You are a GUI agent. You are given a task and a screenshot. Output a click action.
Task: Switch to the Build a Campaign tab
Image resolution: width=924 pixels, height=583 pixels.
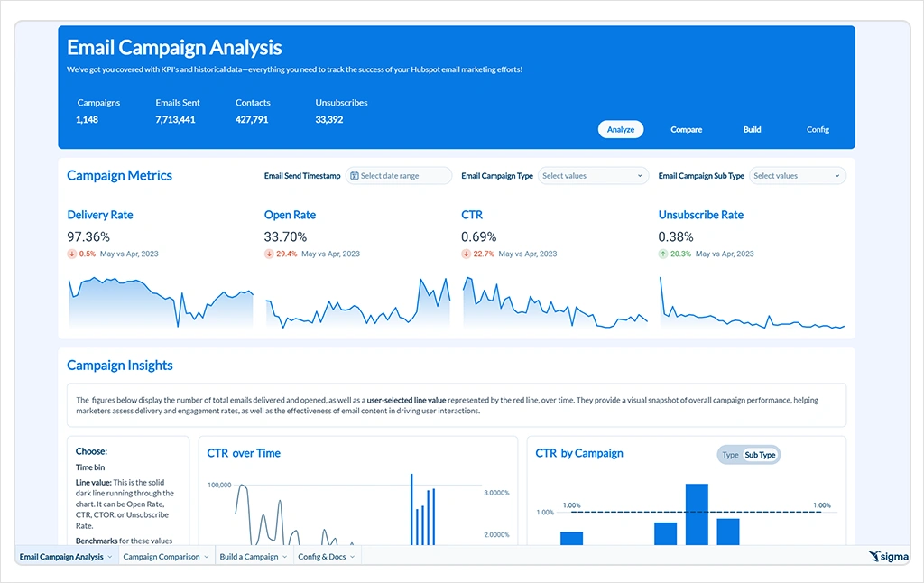(249, 557)
